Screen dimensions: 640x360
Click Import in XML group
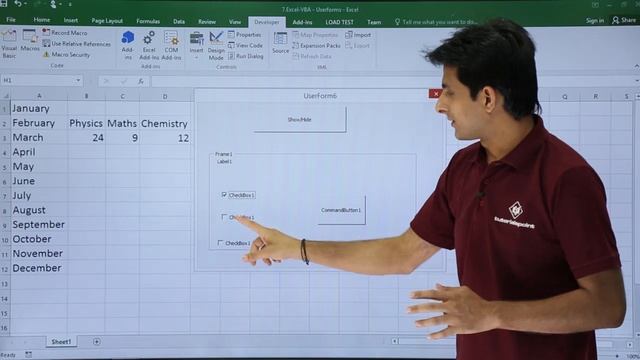pyautogui.click(x=358, y=35)
